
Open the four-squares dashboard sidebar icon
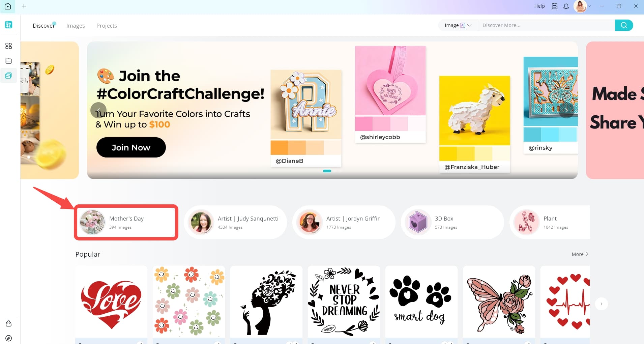coord(8,46)
